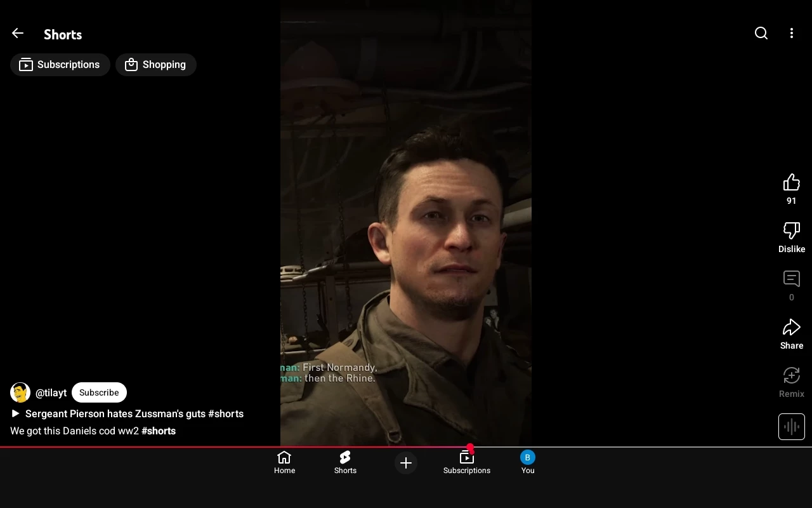Like the short with thumbs up

coord(791,183)
